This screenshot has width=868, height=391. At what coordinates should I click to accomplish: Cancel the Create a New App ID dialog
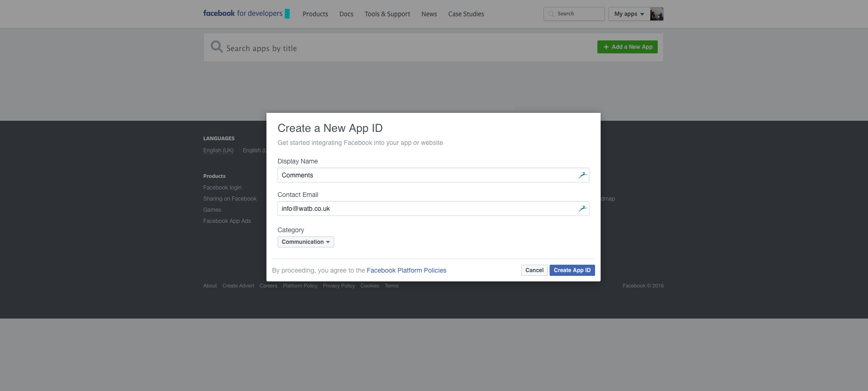click(x=534, y=270)
